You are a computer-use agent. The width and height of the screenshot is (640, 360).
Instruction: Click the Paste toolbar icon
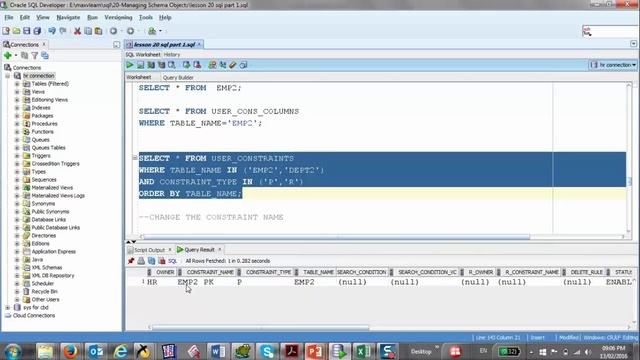[x=98, y=31]
